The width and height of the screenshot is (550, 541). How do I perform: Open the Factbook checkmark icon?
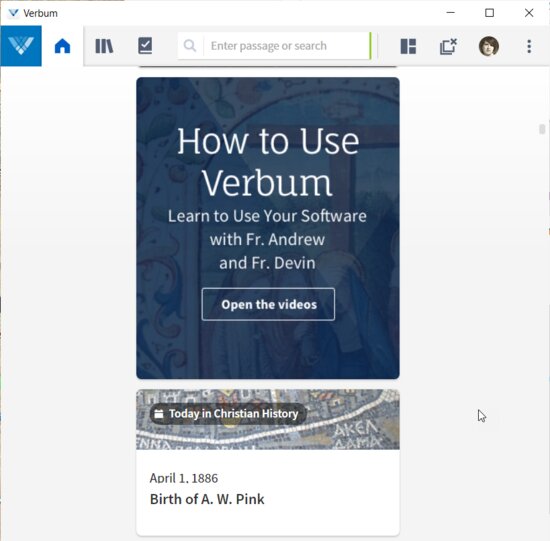[145, 46]
